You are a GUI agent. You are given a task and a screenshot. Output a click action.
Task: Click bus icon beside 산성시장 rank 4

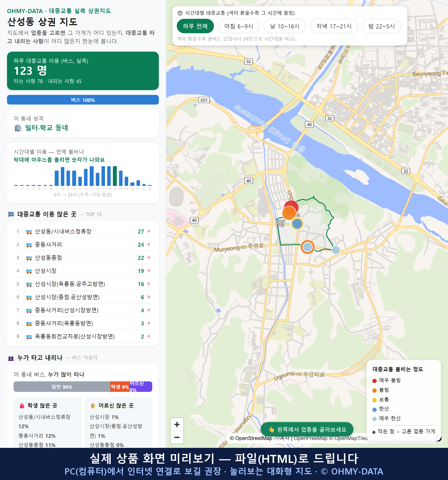(x=29, y=271)
